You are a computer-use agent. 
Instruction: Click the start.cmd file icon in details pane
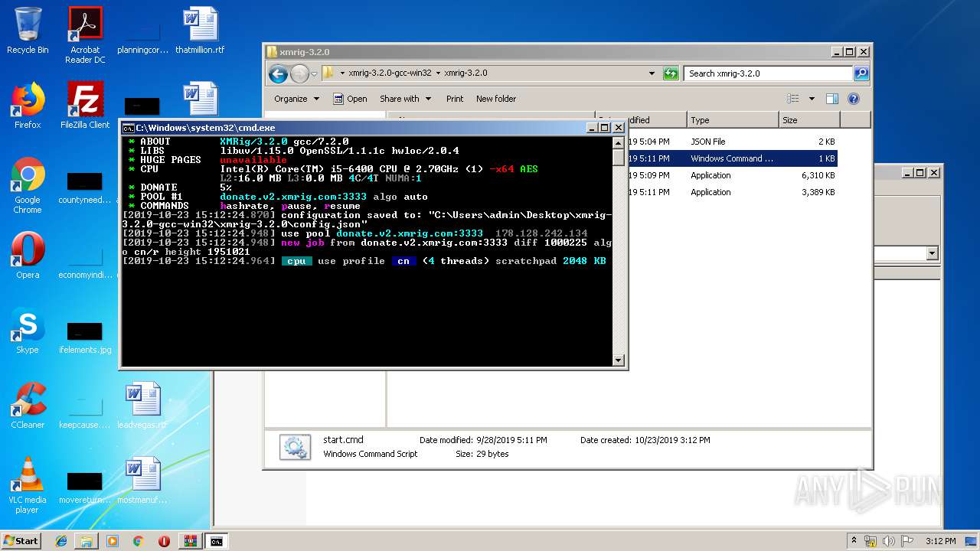[295, 447]
